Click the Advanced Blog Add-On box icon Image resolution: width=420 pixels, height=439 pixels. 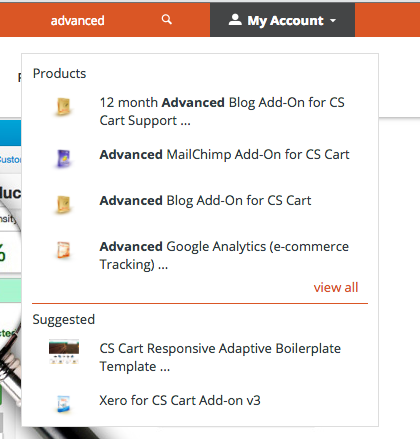[63, 204]
